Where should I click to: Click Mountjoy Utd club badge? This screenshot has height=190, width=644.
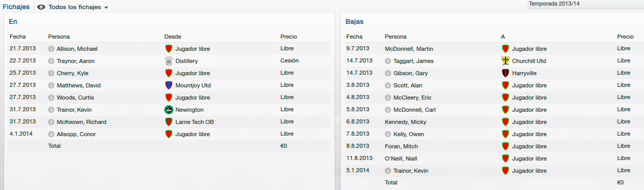(x=169, y=85)
